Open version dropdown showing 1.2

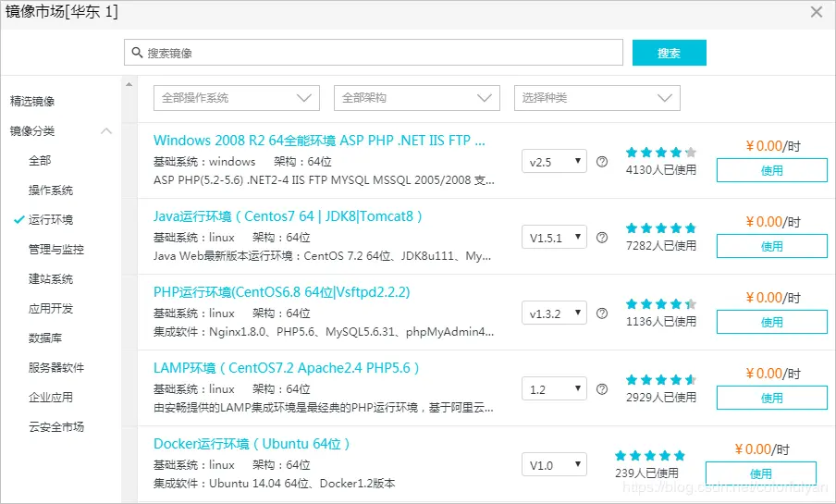tap(554, 388)
